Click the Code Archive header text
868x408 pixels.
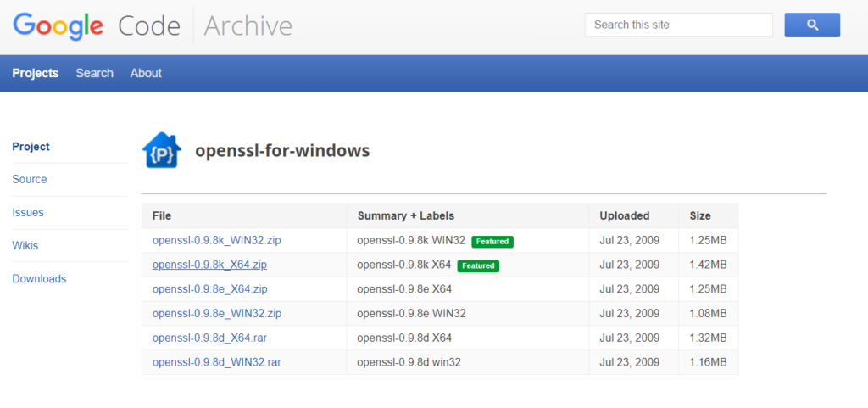[x=205, y=25]
